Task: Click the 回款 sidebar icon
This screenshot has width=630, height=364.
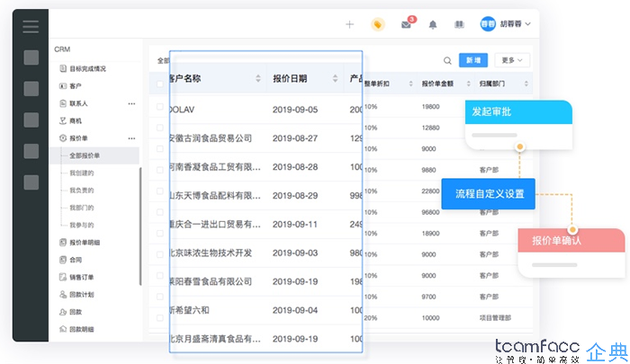Action: point(63,312)
